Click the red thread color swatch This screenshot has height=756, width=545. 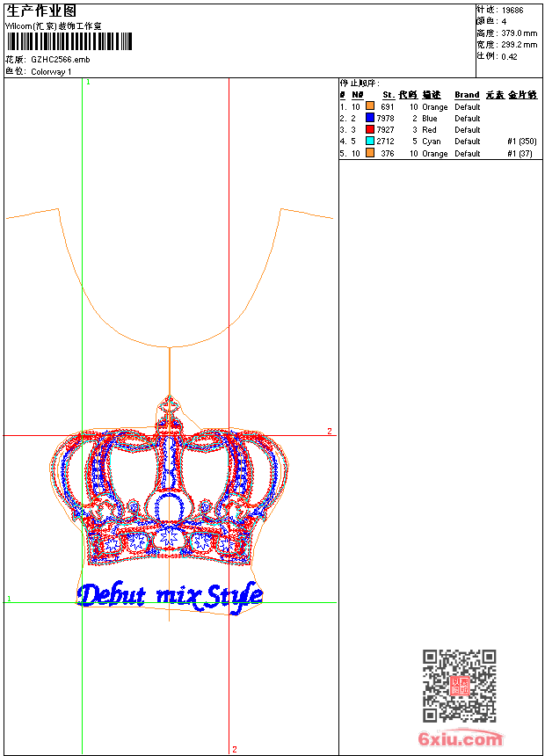pyautogui.click(x=370, y=129)
